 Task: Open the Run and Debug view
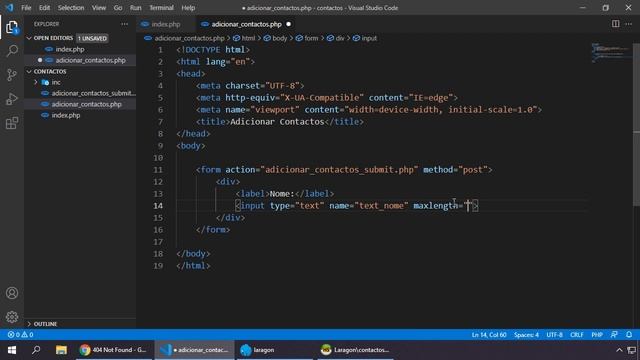(12, 99)
